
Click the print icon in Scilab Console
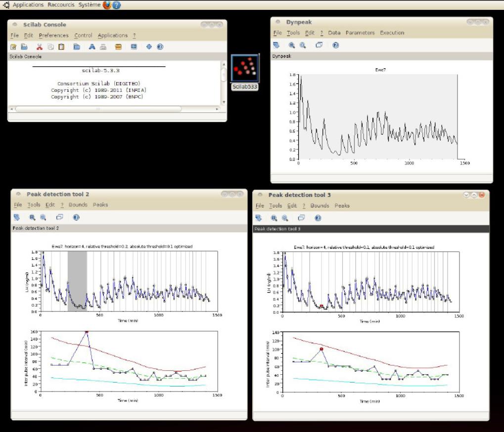click(x=103, y=47)
